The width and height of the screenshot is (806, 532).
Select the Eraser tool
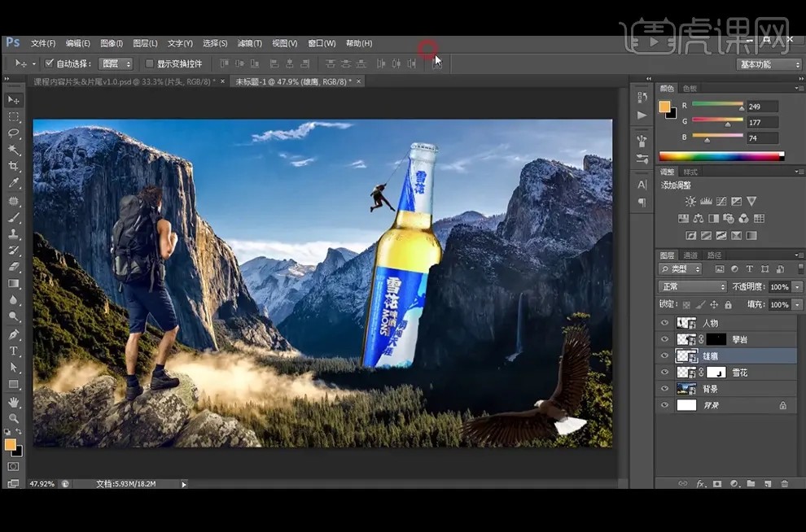coord(13,267)
